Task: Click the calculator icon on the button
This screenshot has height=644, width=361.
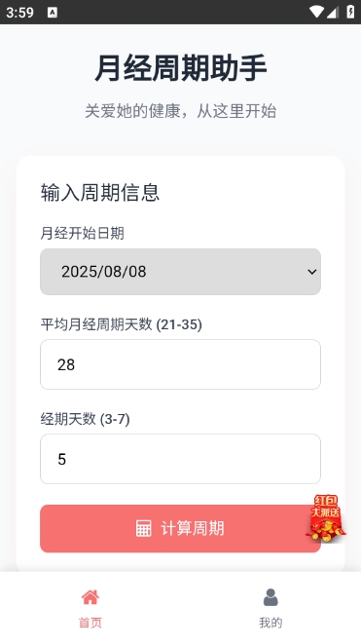Action: [x=144, y=528]
